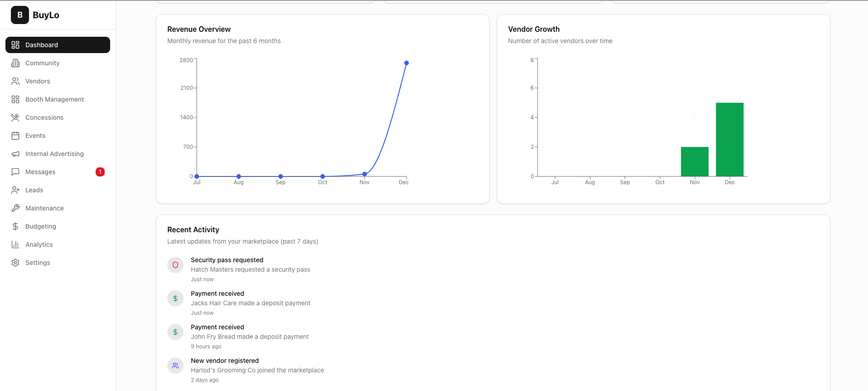Click the December data point on Revenue Overview
The width and height of the screenshot is (868, 391).
click(x=406, y=63)
